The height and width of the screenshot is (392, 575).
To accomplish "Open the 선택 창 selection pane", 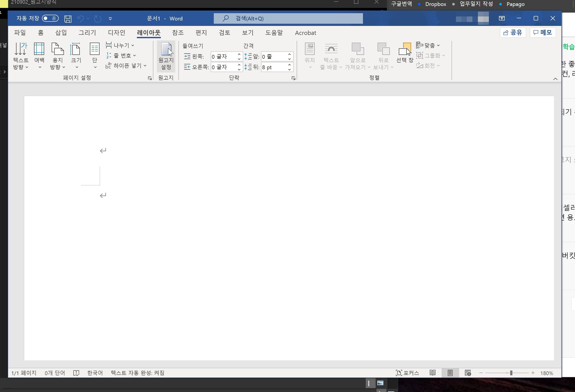I will [x=404, y=53].
